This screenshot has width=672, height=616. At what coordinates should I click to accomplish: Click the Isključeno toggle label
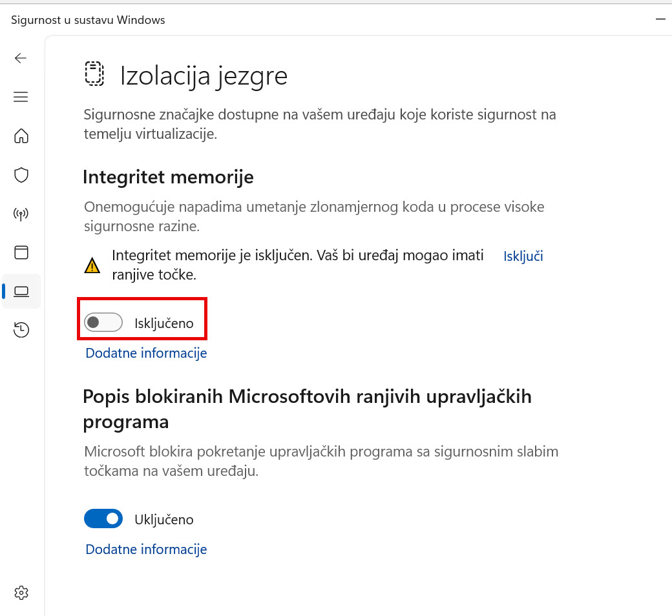pyautogui.click(x=163, y=323)
